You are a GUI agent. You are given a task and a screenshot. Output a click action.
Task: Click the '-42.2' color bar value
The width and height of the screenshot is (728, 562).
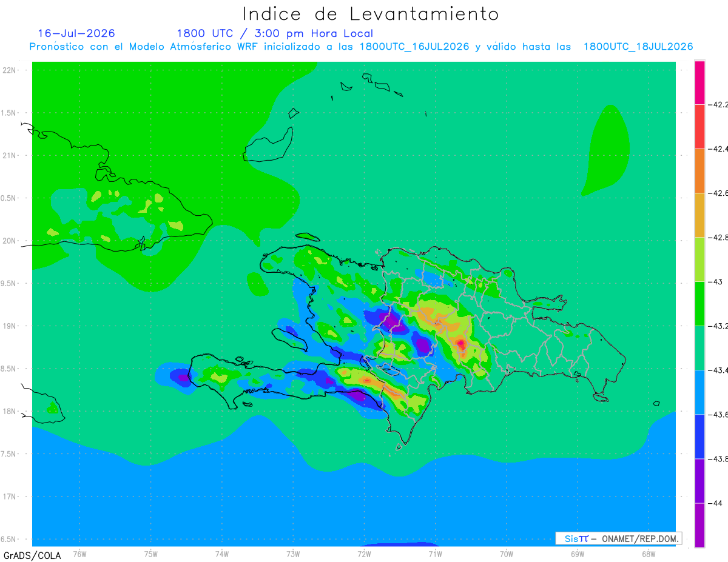pos(718,105)
